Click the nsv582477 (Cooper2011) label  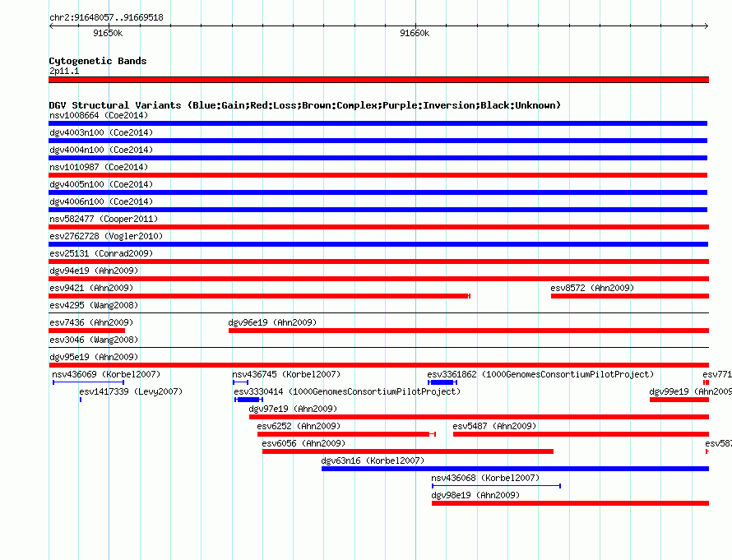(x=104, y=219)
